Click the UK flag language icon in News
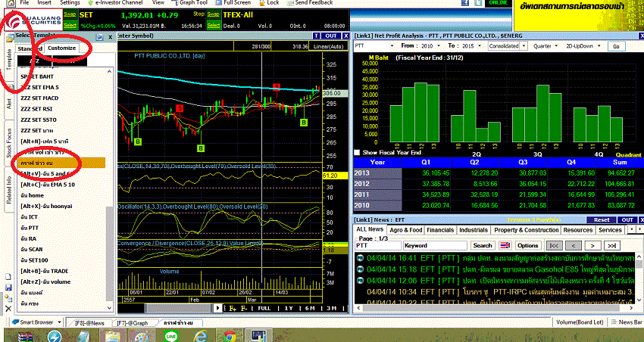Image resolution: width=644 pixels, height=342 pixels. tap(505, 245)
